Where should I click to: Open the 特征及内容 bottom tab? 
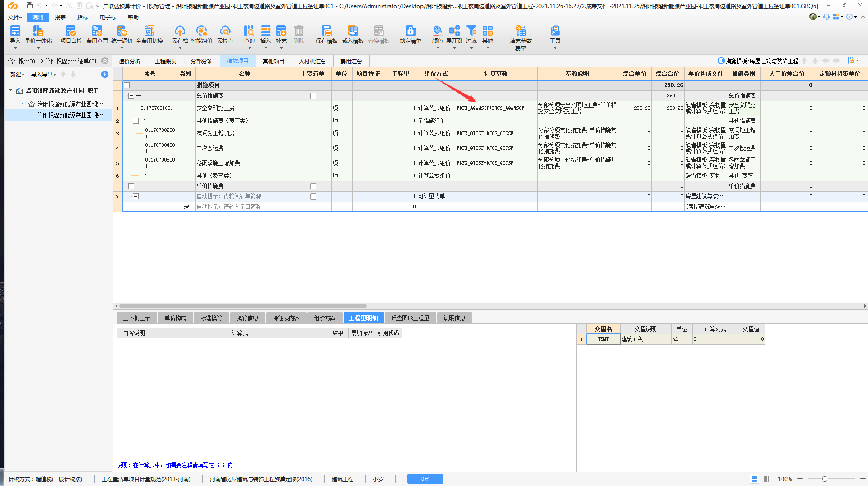pyautogui.click(x=286, y=318)
